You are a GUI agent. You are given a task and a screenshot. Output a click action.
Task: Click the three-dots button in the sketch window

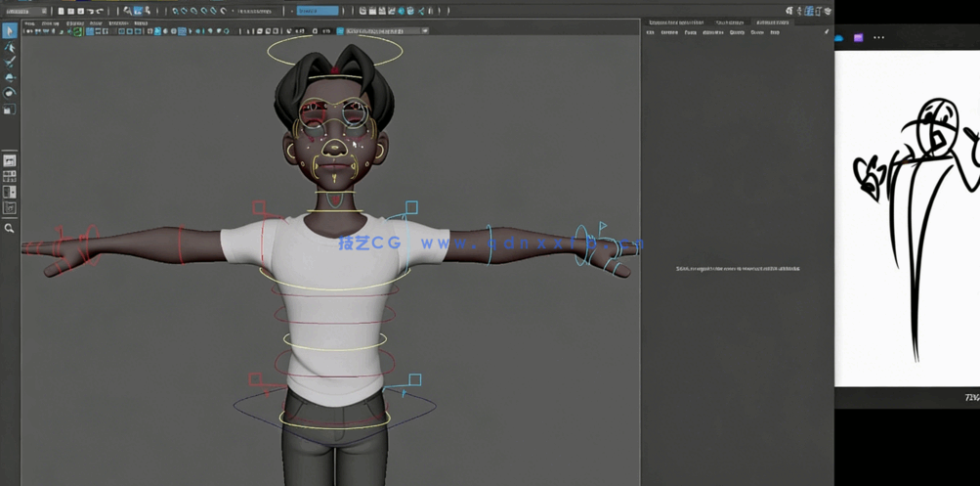(x=878, y=38)
